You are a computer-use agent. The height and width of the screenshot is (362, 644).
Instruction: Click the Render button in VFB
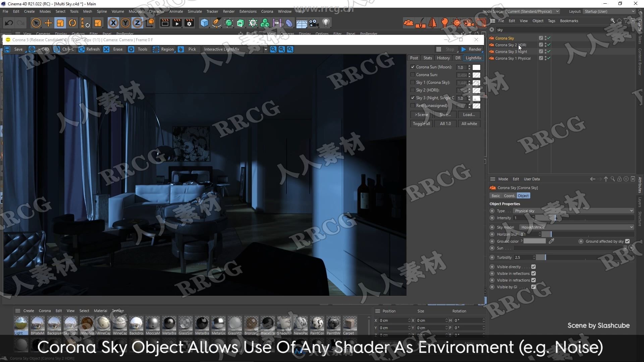click(472, 49)
